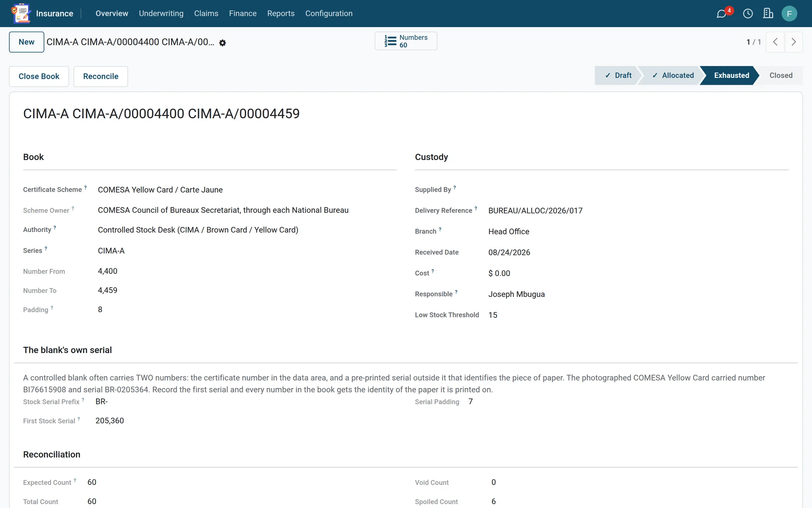Screen dimensions: 812x508
Task: Open the activities clock icon
Action: [748, 14]
